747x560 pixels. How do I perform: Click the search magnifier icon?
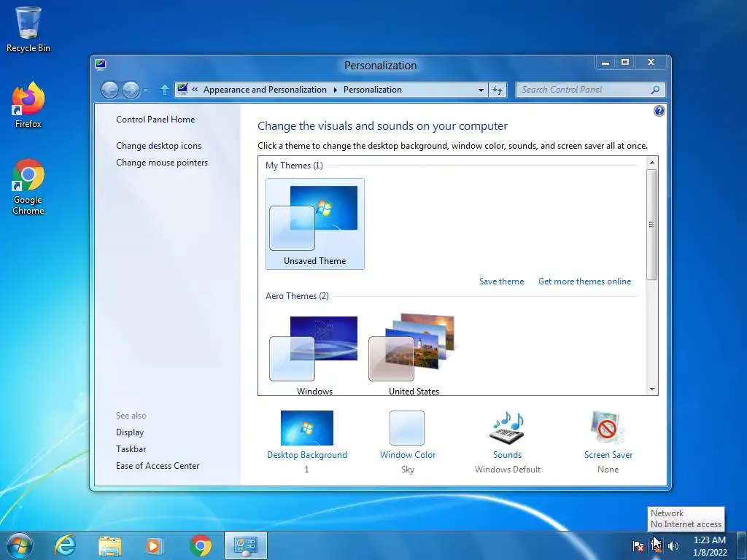coord(655,90)
